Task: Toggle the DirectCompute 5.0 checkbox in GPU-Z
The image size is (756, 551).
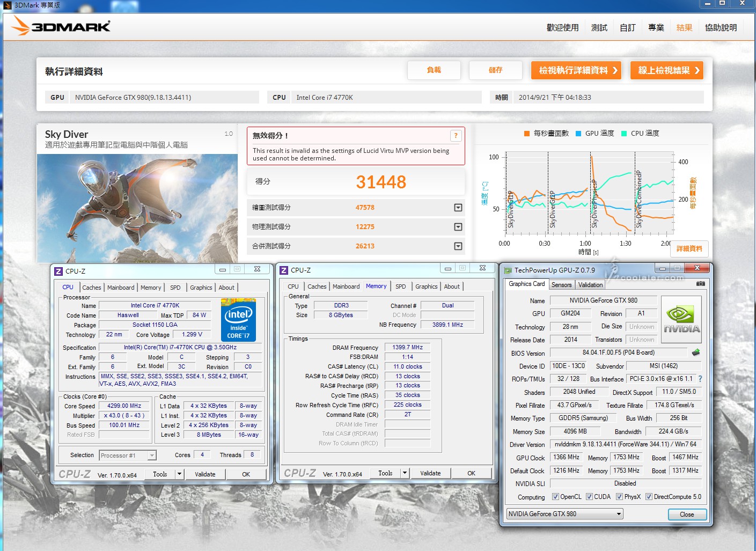Action: click(649, 497)
